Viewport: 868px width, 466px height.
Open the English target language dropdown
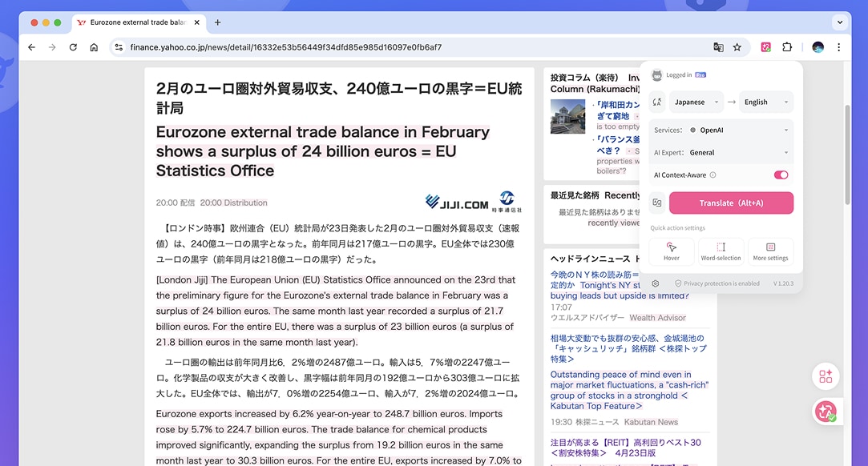tap(766, 102)
